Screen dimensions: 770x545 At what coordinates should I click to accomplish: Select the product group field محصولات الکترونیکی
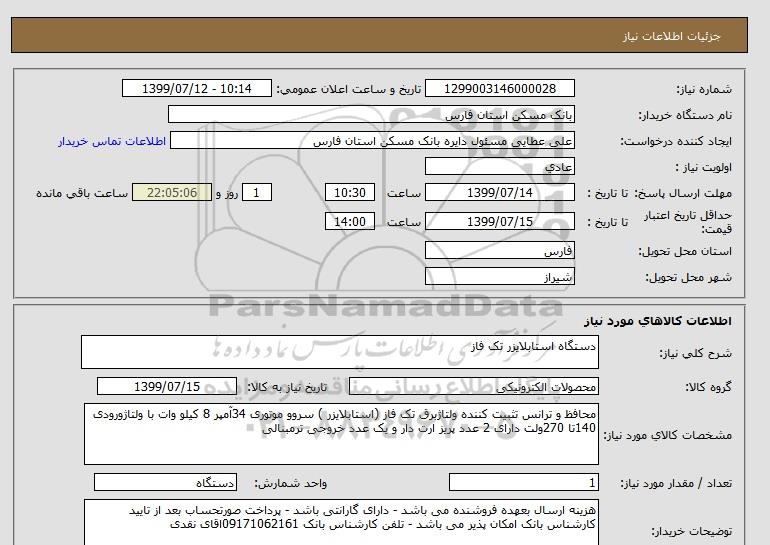pos(473,387)
